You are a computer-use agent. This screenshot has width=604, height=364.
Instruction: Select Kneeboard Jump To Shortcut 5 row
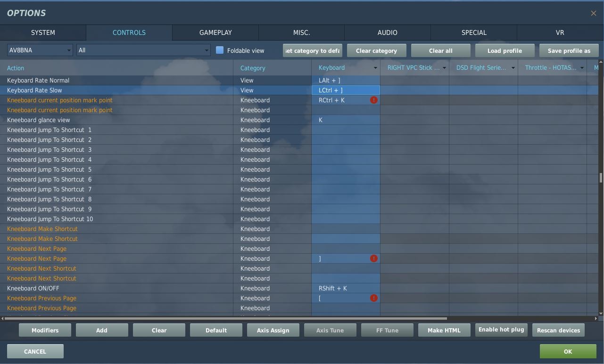tap(299, 169)
